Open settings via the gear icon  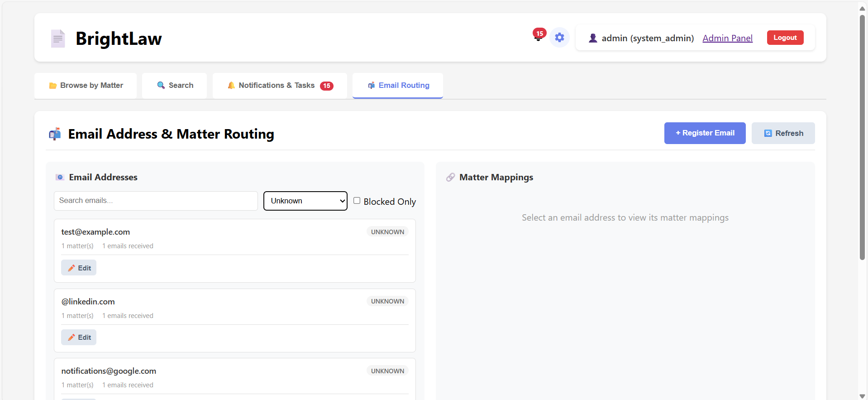coord(559,38)
